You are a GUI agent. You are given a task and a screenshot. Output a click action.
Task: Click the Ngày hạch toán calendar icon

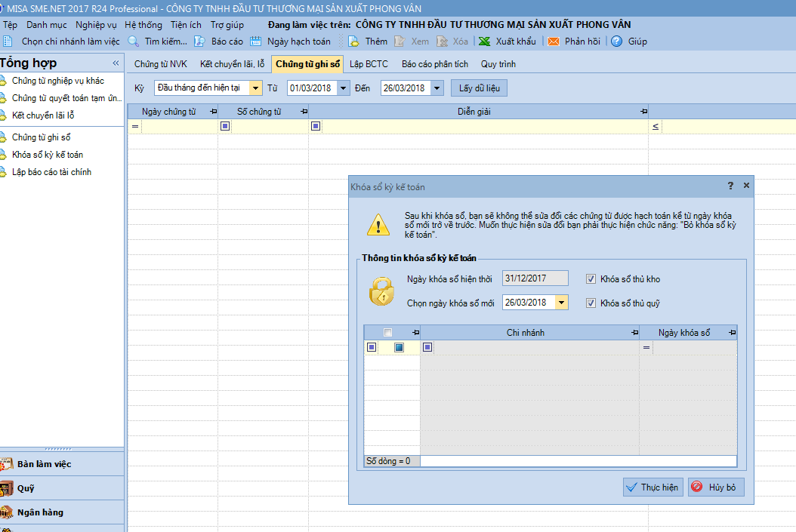tap(256, 42)
